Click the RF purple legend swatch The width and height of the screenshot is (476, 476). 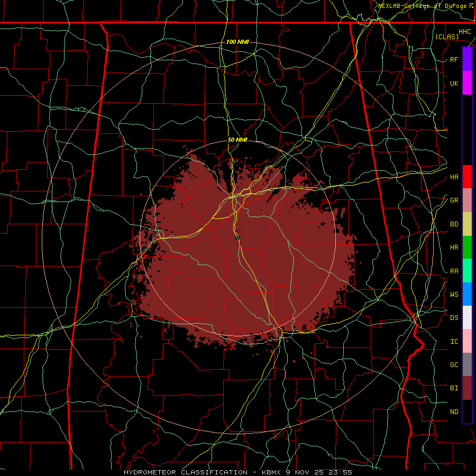coord(467,59)
